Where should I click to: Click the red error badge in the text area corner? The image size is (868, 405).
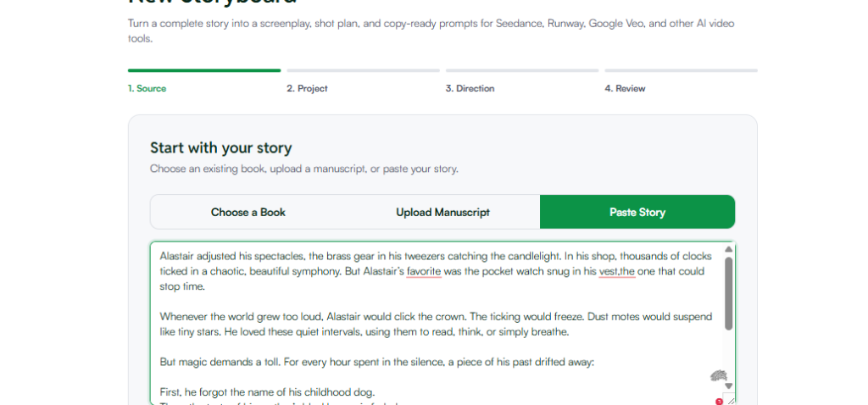point(719,402)
